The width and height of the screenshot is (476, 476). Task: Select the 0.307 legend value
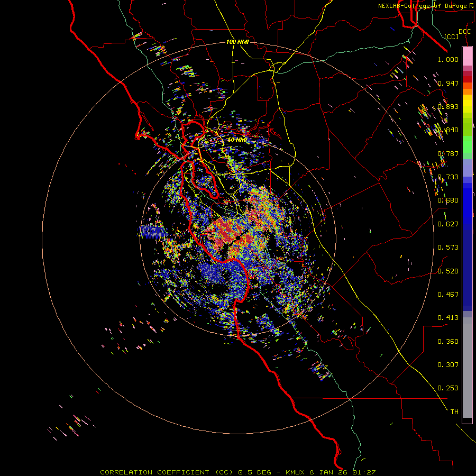click(x=448, y=365)
